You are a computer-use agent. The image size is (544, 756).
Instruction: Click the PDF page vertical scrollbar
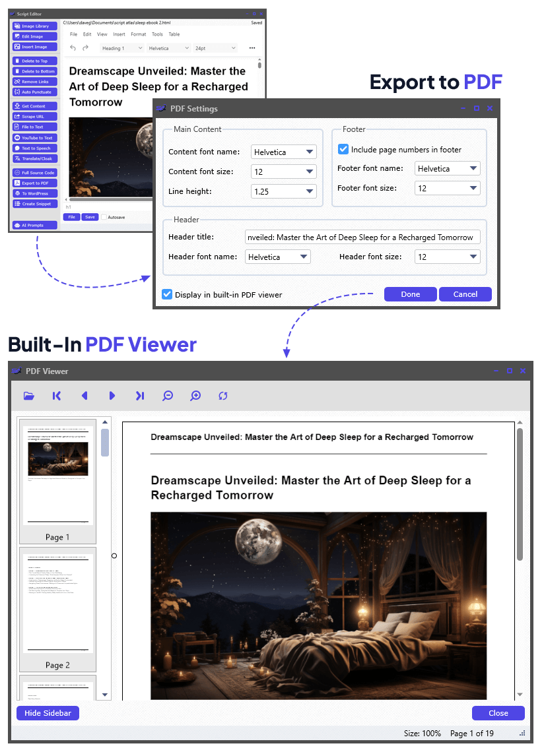(x=520, y=494)
